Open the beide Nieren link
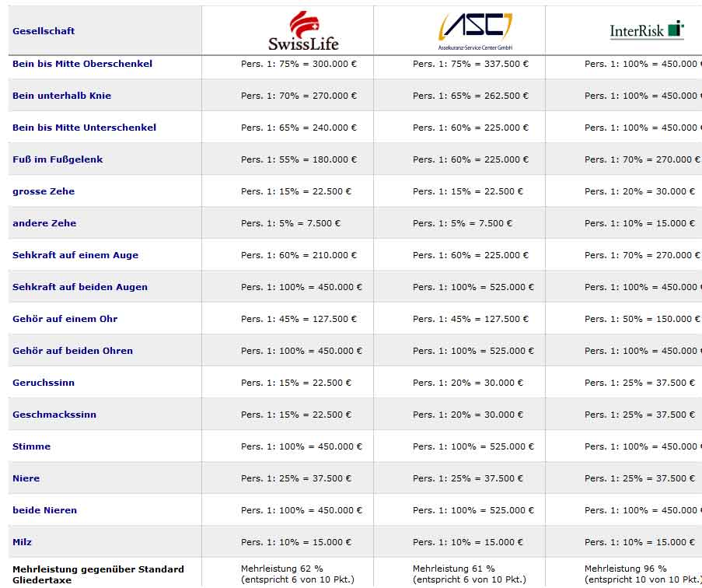702x588 pixels. click(x=44, y=510)
